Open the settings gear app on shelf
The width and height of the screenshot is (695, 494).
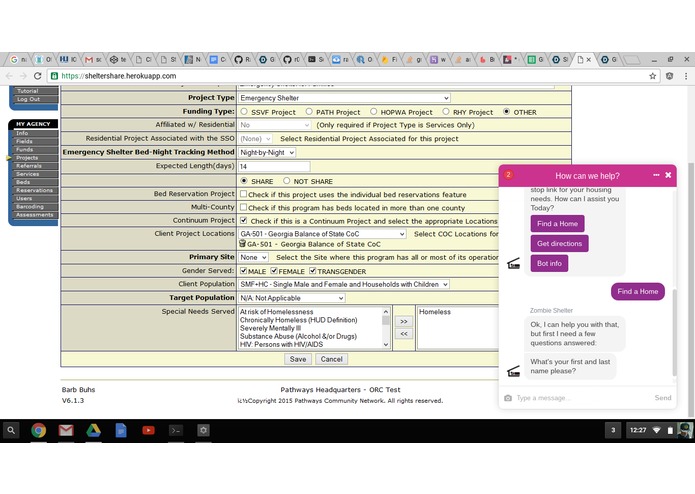[203, 430]
